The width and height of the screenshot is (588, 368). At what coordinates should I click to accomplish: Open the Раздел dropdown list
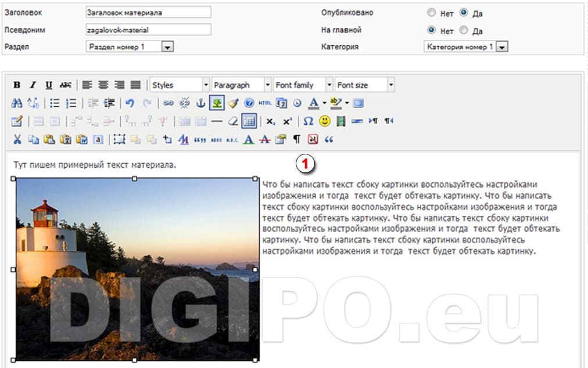point(167,47)
